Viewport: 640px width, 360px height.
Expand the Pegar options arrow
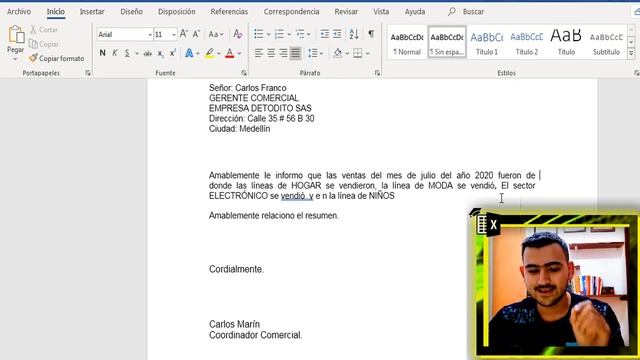coord(15,59)
